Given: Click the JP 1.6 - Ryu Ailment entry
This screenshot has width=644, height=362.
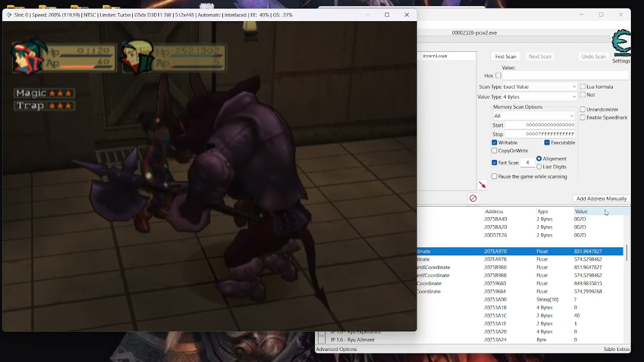Looking at the screenshot, I should pyautogui.click(x=352, y=340).
